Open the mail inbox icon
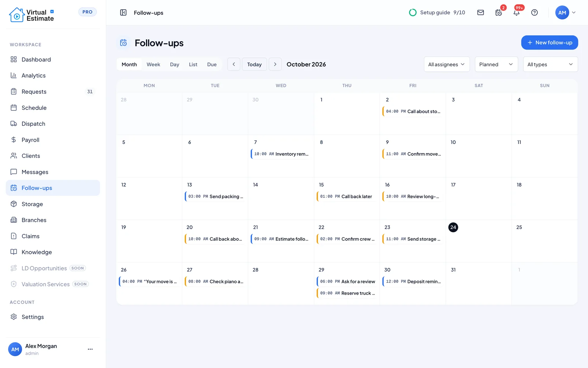 [x=480, y=13]
